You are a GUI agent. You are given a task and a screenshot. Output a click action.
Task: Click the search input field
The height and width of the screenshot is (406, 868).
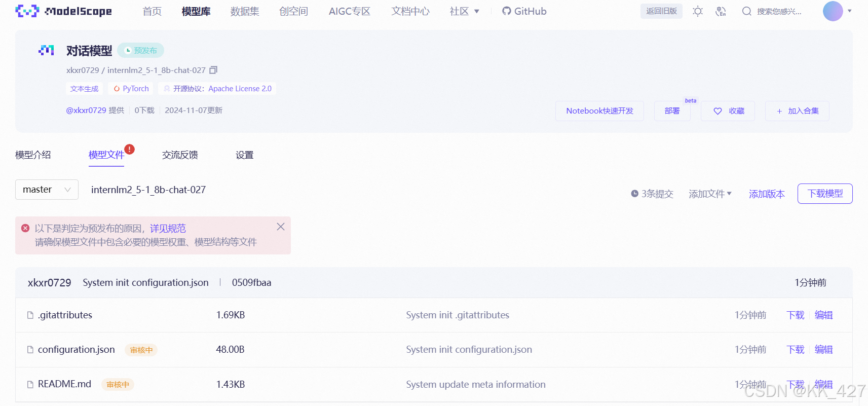(779, 11)
